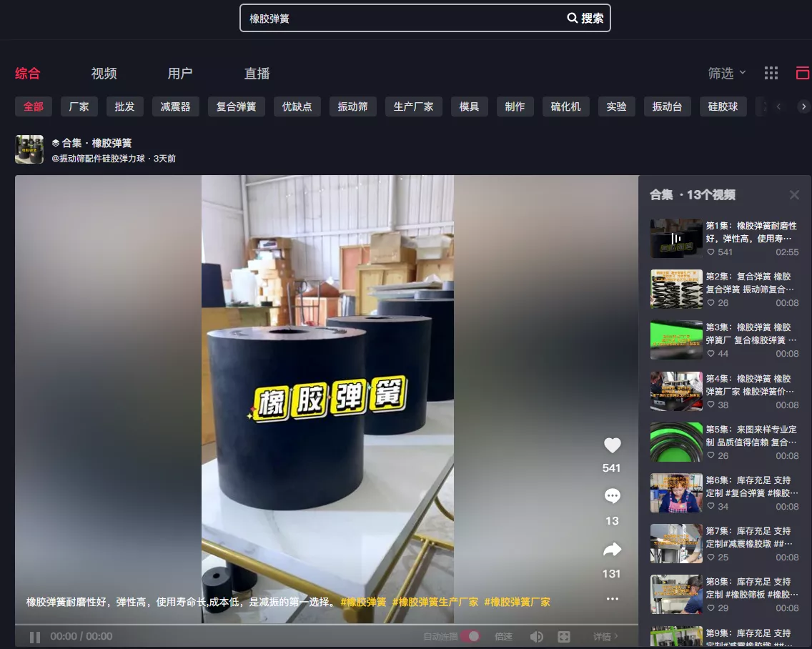812x649 pixels.
Task: Click the #橡胶弹簧厂家 hashtag
Action: pos(517,602)
